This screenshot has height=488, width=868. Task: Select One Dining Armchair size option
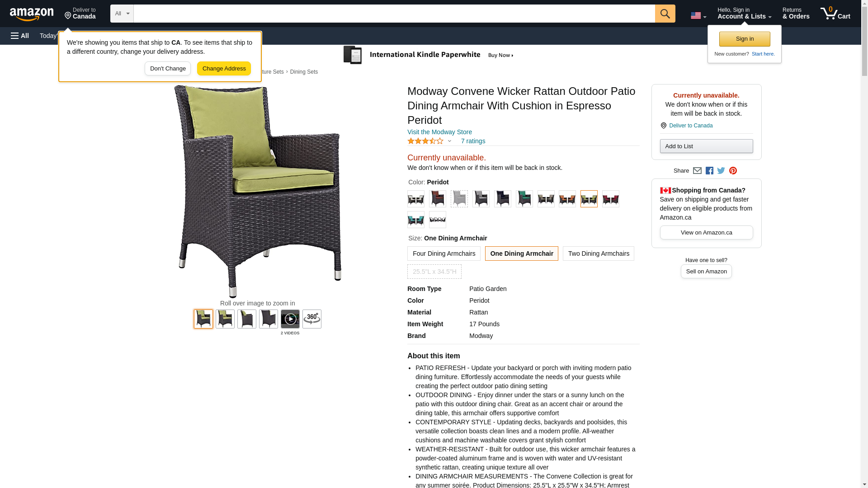coord(522,253)
